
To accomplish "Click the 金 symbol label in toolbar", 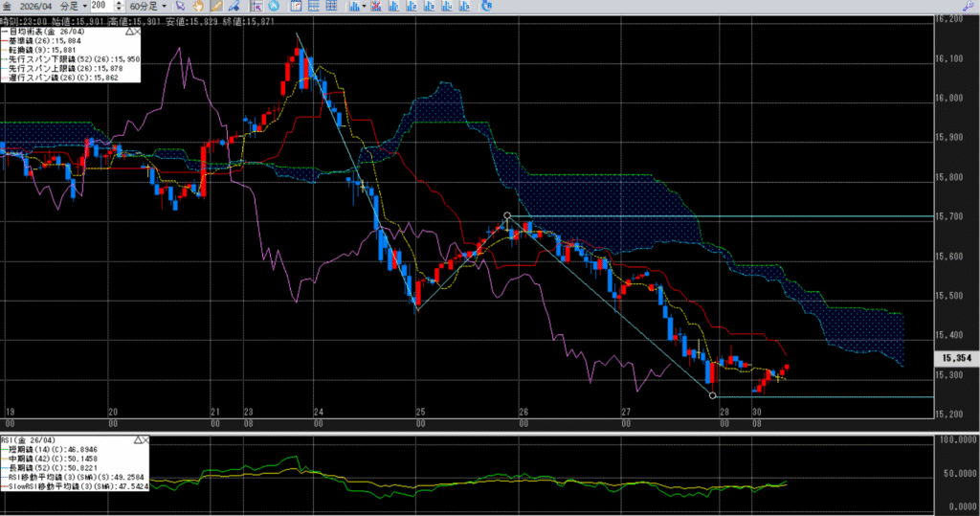I will (7, 7).
